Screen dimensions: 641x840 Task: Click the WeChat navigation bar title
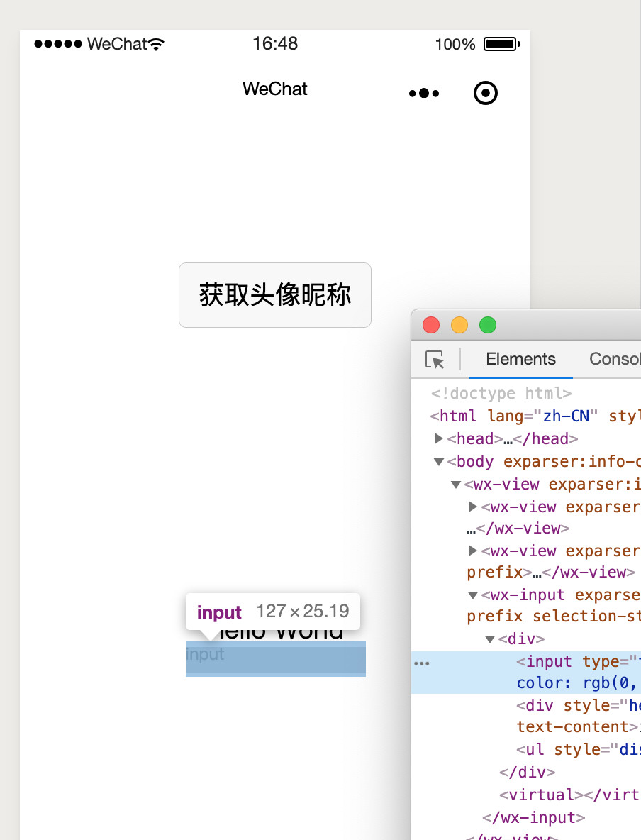[274, 89]
